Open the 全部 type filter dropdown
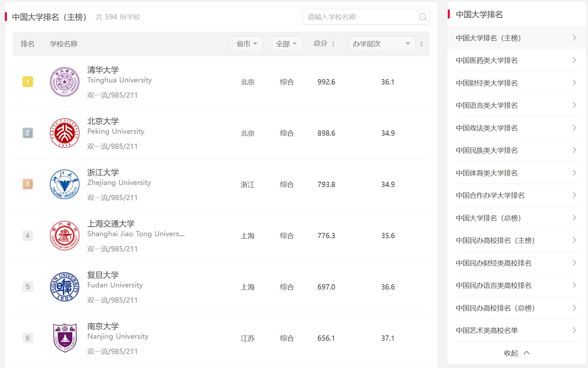The height and width of the screenshot is (368, 588). point(287,44)
